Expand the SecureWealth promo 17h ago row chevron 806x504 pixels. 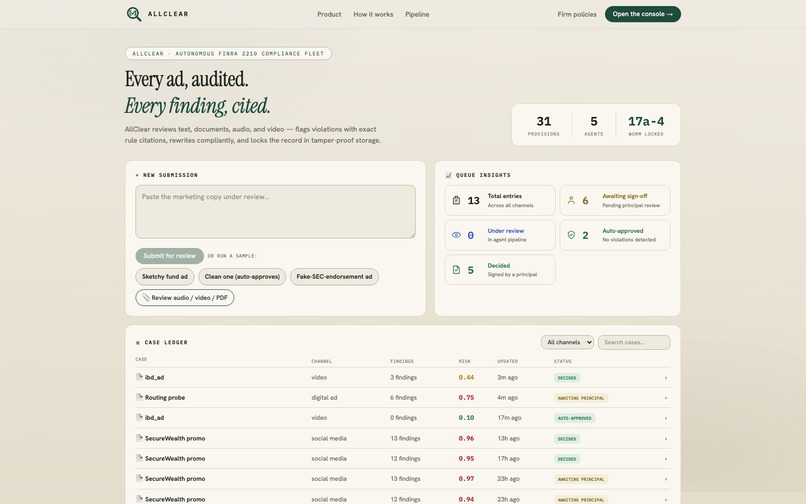coord(666,459)
